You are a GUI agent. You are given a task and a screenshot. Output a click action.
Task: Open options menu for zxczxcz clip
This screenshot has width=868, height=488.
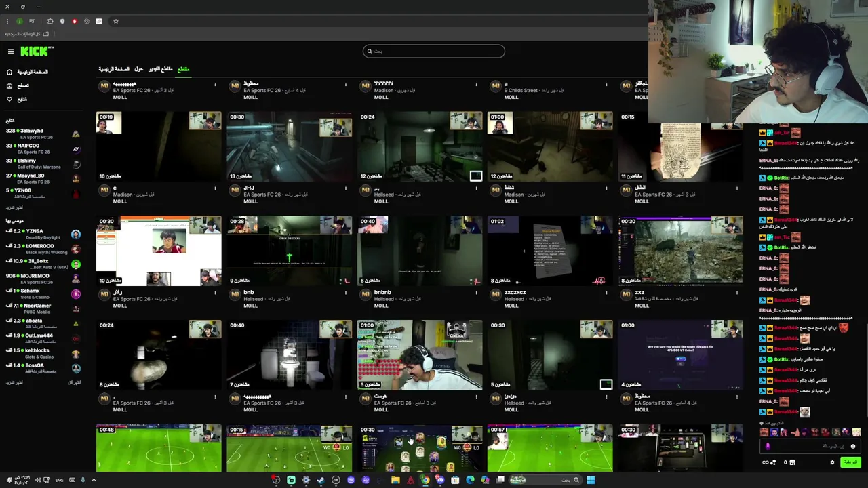(606, 293)
